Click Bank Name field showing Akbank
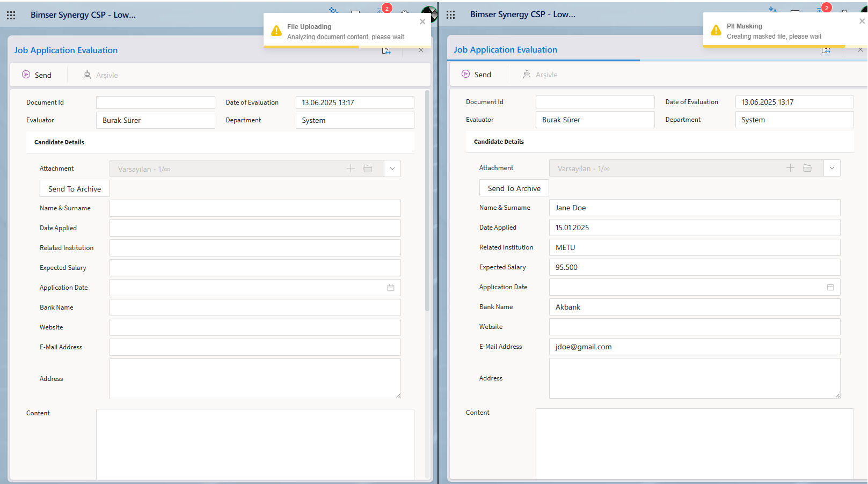 click(x=695, y=307)
